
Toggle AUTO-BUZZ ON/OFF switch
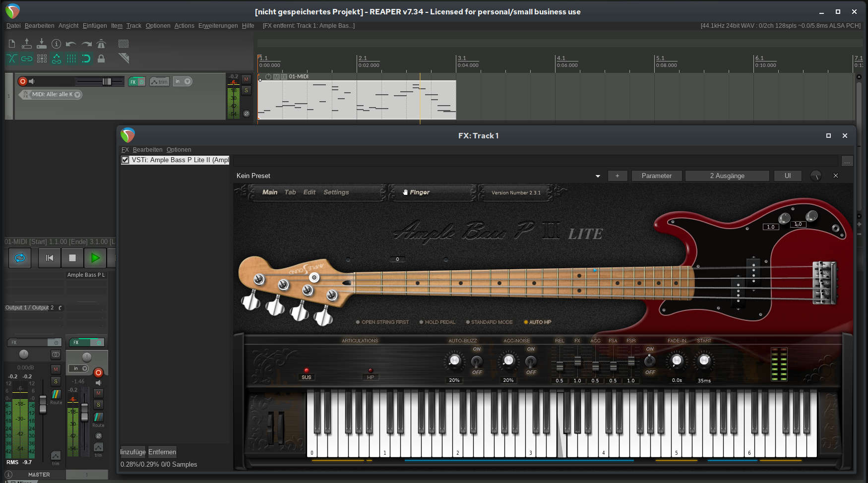click(477, 361)
